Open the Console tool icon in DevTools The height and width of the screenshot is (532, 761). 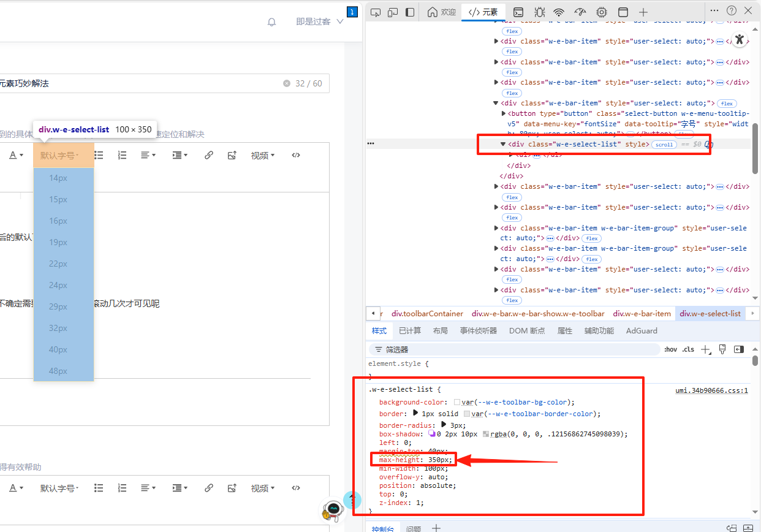pos(518,12)
